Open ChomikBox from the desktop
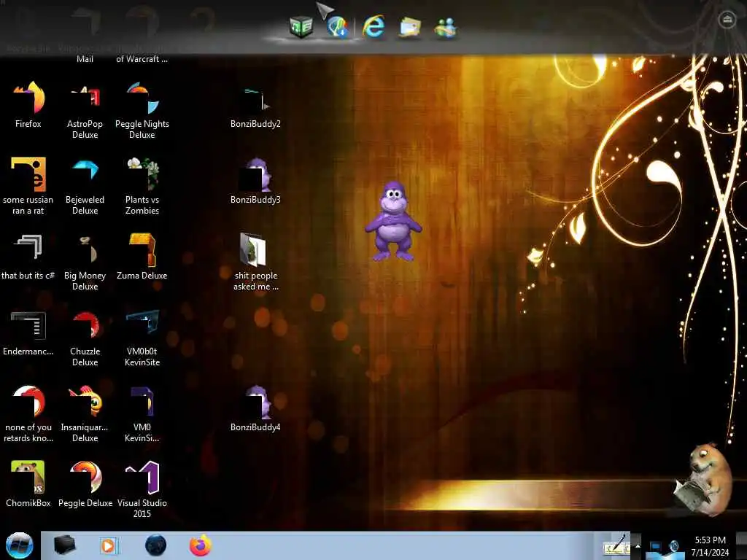 tap(28, 484)
